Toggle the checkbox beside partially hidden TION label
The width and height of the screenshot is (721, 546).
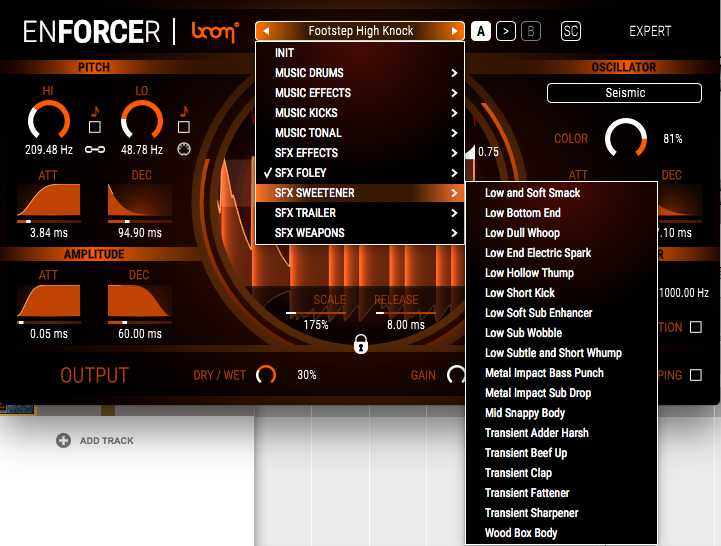tap(696, 327)
